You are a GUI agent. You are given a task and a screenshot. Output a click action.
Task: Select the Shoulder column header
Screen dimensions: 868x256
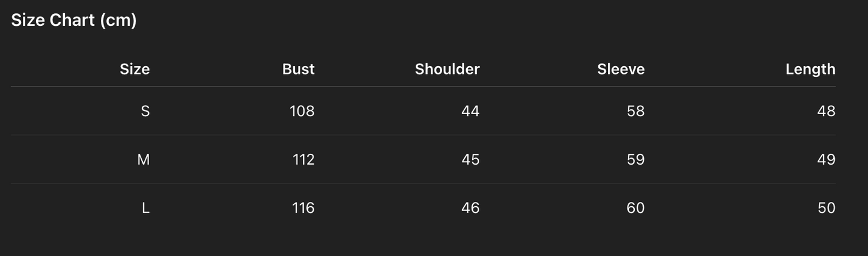point(447,69)
